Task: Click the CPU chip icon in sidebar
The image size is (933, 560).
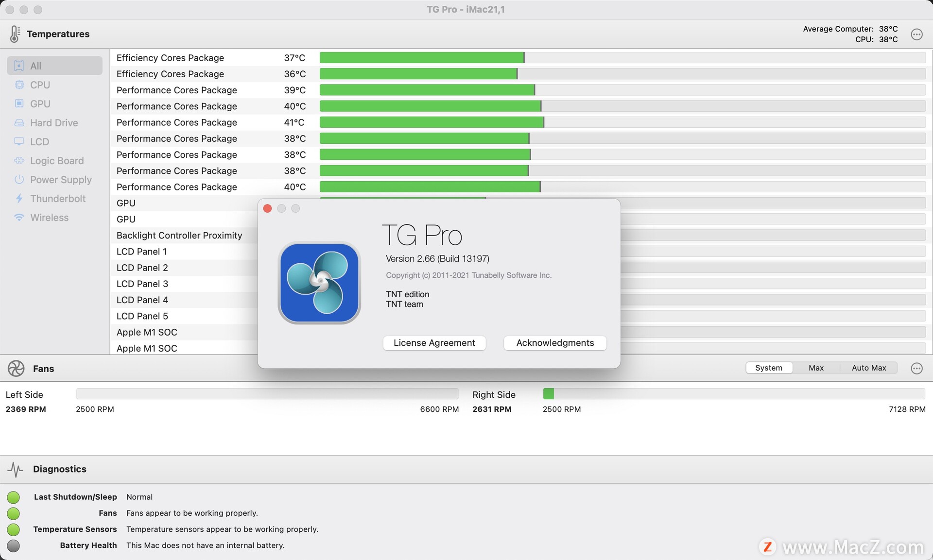Action: (19, 85)
